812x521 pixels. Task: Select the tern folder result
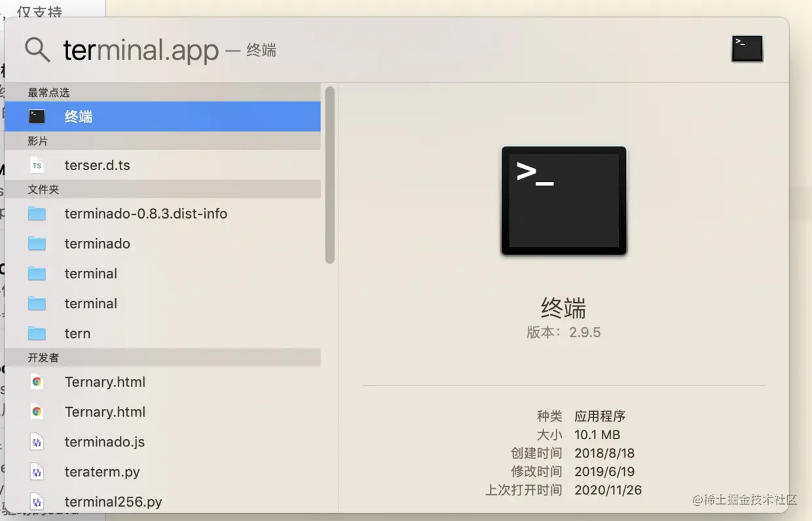[x=162, y=333]
